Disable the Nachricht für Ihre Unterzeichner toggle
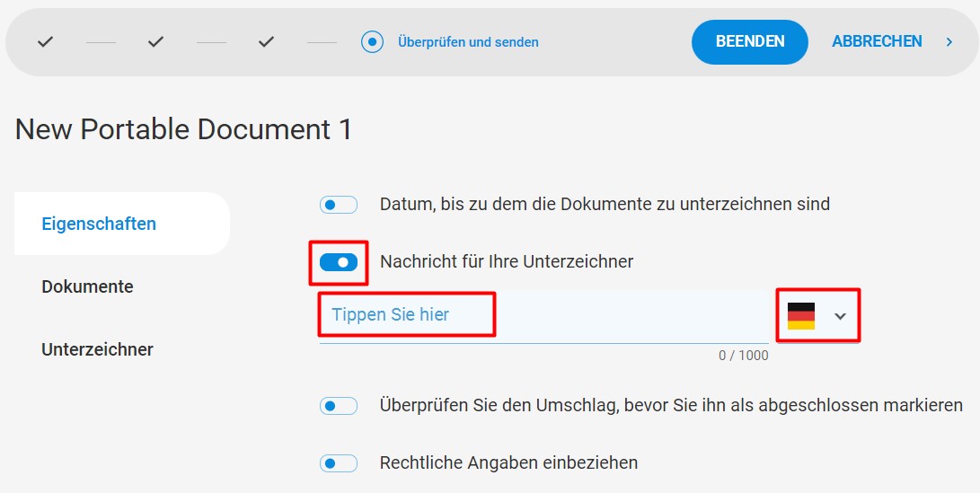 coord(338,262)
